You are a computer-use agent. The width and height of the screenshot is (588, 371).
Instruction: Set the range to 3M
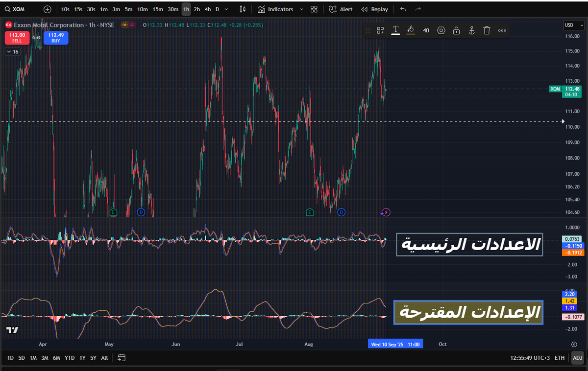tap(45, 358)
